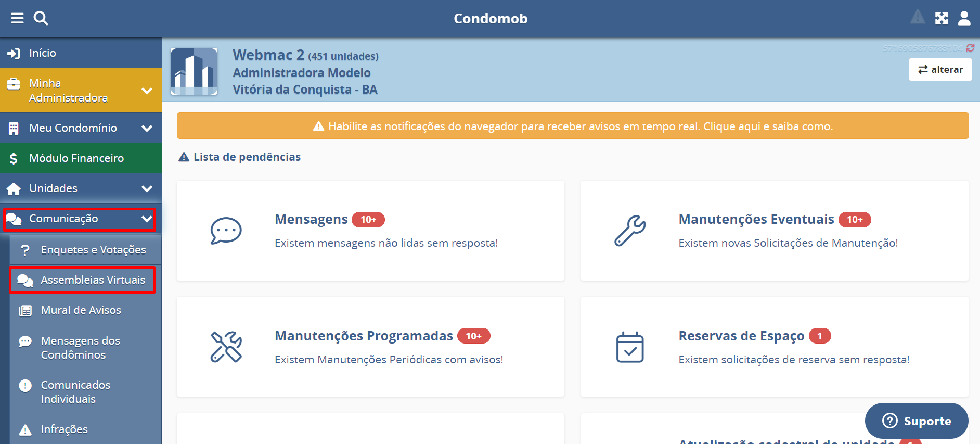Click the Mensagens speech bubble icon
This screenshot has width=980, height=444.
226,231
